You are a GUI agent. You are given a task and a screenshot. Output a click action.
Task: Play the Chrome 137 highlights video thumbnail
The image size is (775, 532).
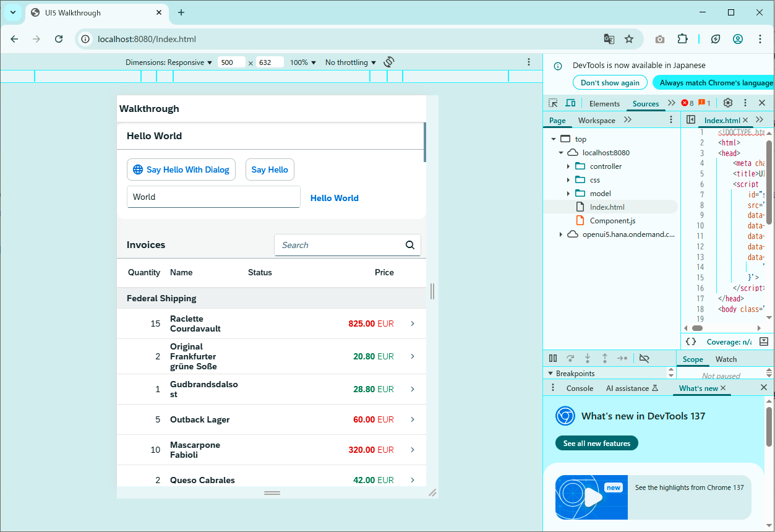pyautogui.click(x=591, y=497)
